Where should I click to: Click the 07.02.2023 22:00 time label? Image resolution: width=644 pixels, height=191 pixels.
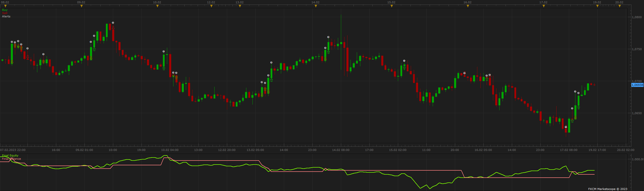tap(13, 150)
